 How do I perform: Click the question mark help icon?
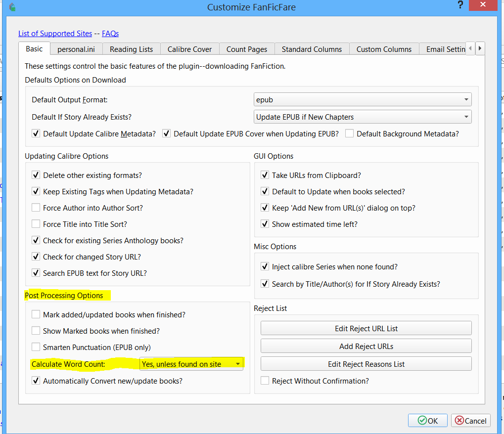(460, 5)
